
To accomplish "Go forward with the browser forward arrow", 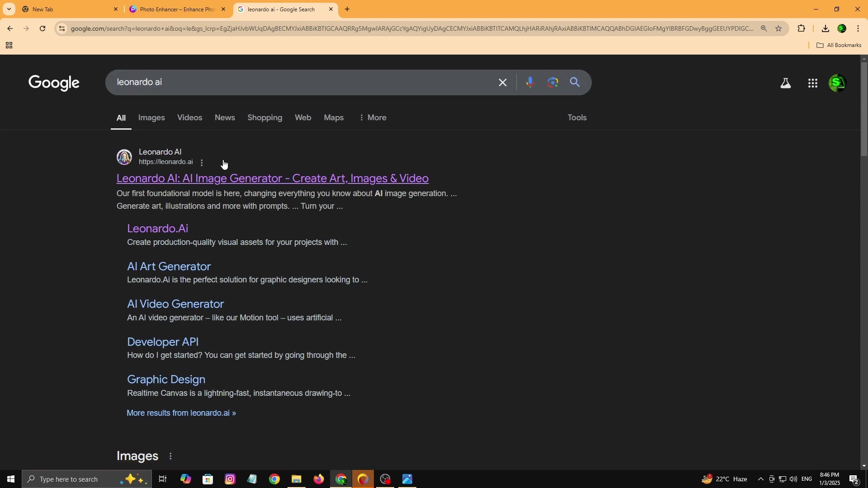I will tap(26, 28).
